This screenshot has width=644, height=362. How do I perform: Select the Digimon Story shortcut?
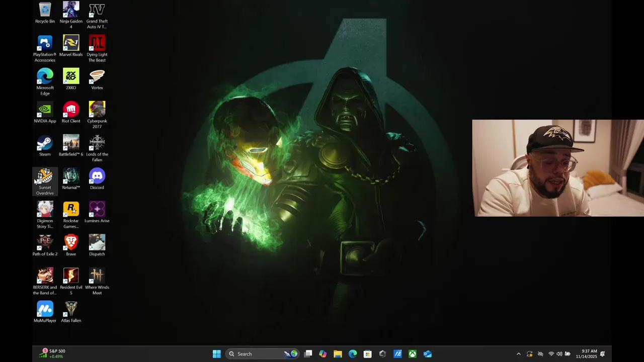point(45,215)
